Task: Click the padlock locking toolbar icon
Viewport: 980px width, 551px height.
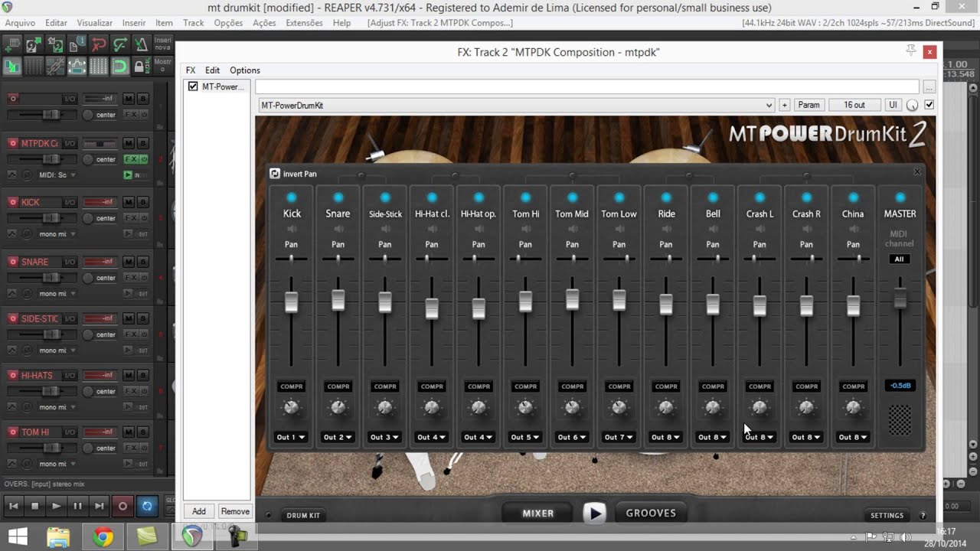Action: pyautogui.click(x=142, y=66)
